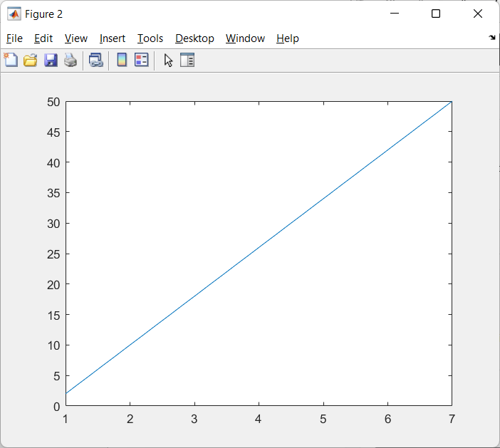
Task: Click the x-axis tick label 7
Action: click(452, 419)
